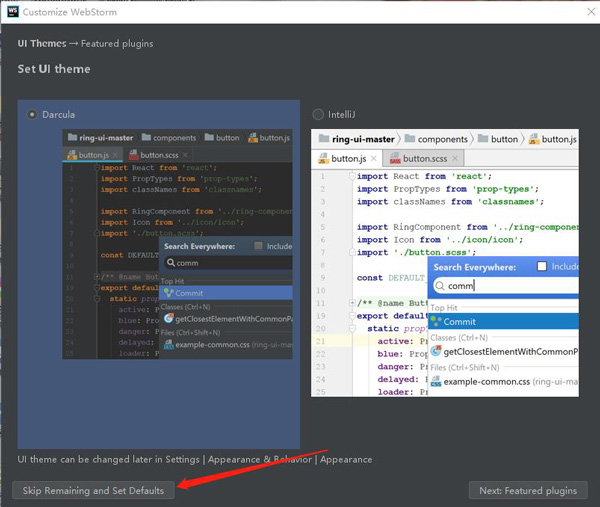600x507 pixels.
Task: Tick Include checkbox in Darcula preview
Action: (258, 246)
